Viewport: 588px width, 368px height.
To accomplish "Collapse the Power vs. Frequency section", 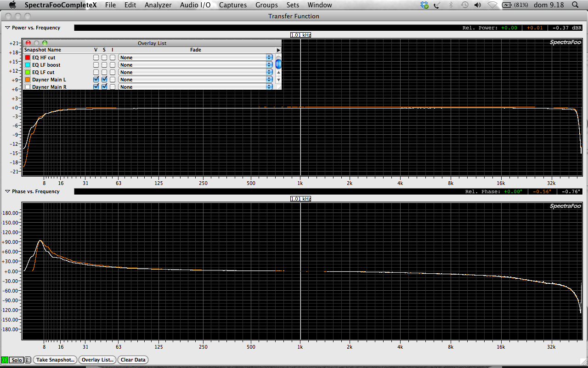I will 7,28.
